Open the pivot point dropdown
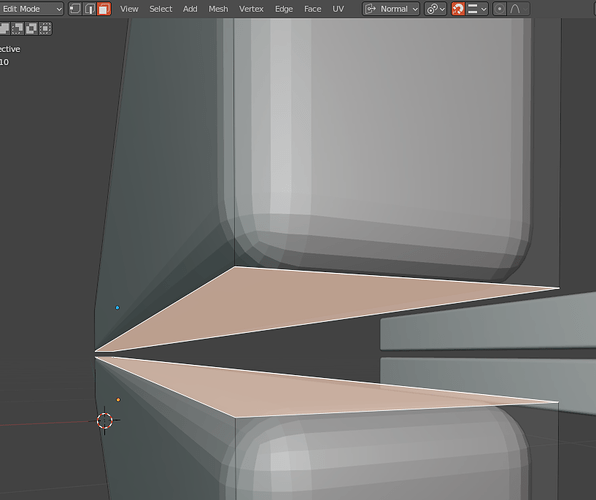The image size is (596, 500). pyautogui.click(x=435, y=9)
